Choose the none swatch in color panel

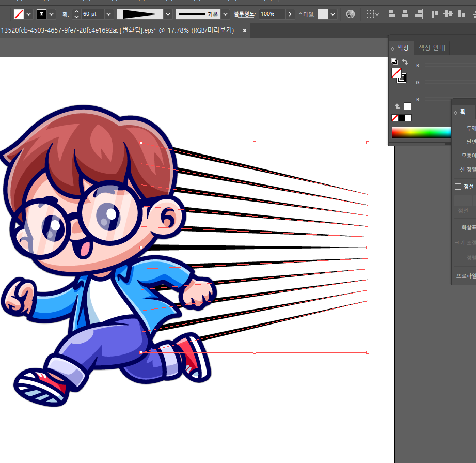pyautogui.click(x=394, y=118)
